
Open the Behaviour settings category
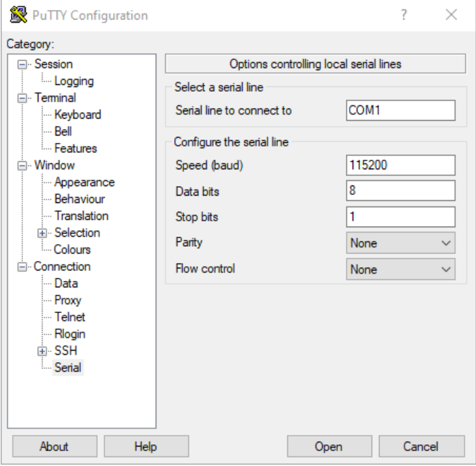tap(80, 199)
